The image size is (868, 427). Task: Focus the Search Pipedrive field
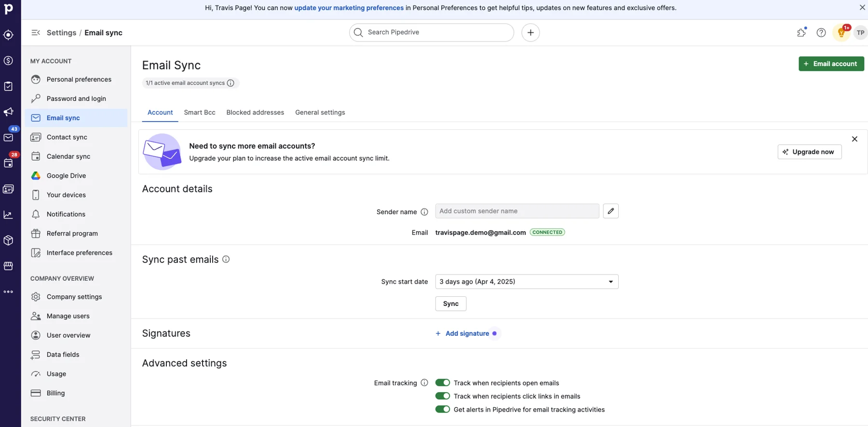tap(432, 32)
